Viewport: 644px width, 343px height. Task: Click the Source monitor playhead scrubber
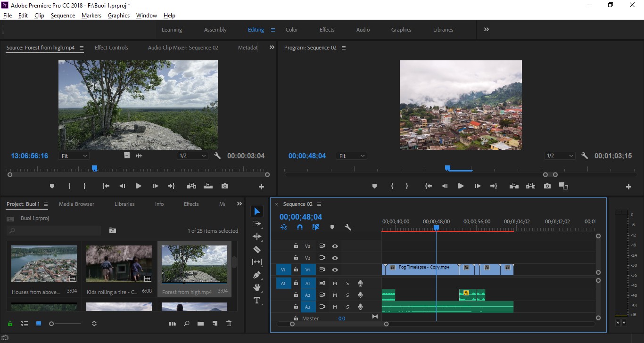pyautogui.click(x=95, y=168)
